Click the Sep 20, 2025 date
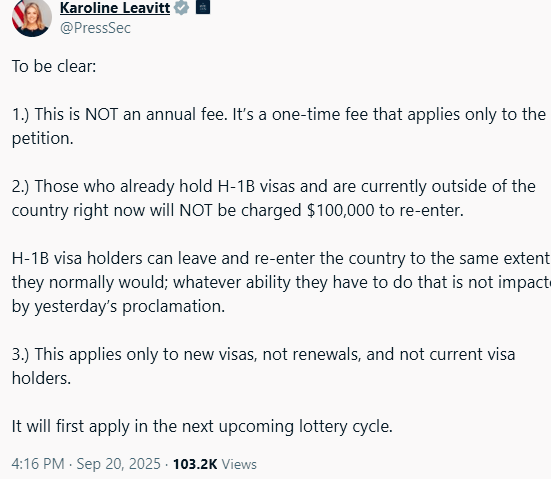This screenshot has width=551, height=479. [118, 464]
